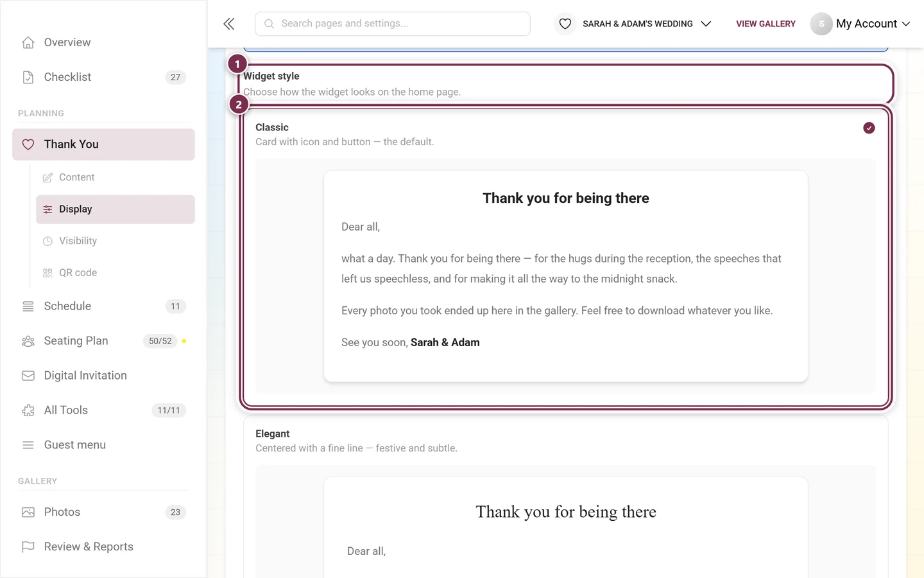Click the 'Widget style' heading
Screen dimensions: 924x578
click(271, 76)
